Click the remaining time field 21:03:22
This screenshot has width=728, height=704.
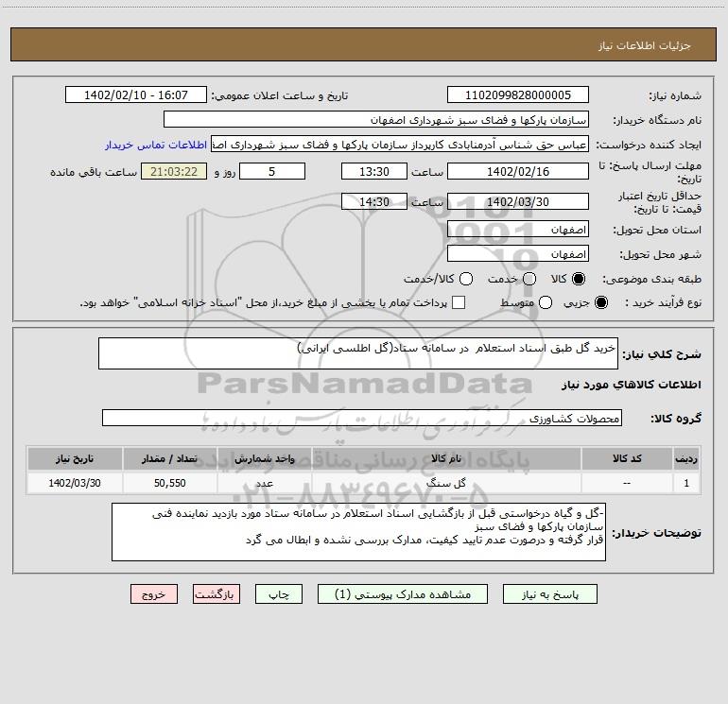[x=174, y=171]
